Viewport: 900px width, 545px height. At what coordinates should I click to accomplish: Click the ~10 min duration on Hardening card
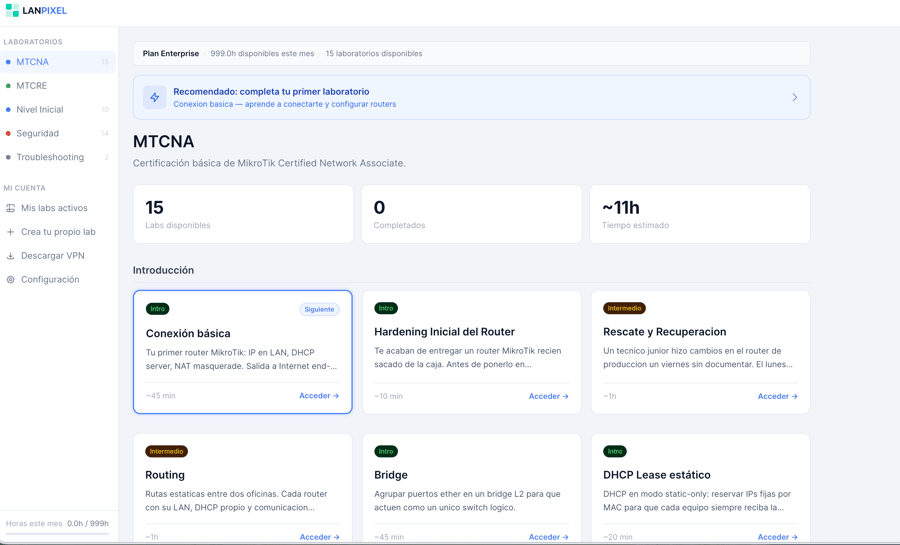click(x=389, y=396)
